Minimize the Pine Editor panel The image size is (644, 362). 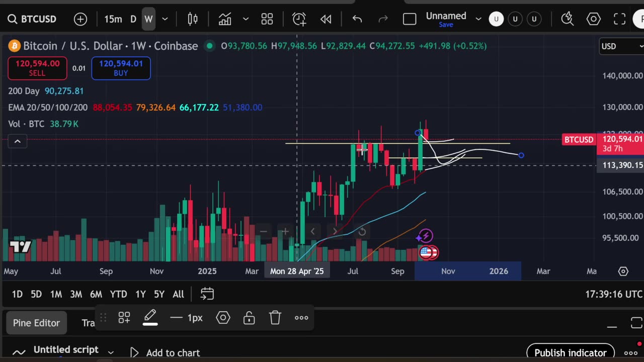tap(612, 326)
